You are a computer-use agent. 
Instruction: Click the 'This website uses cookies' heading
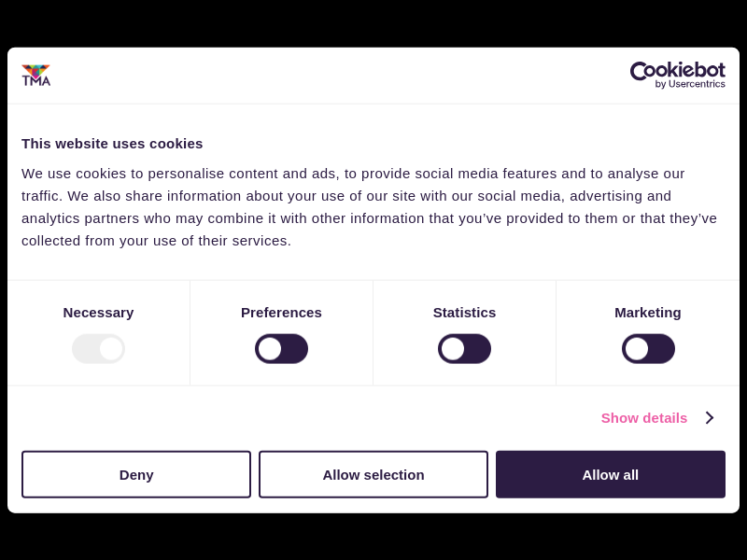point(112,144)
